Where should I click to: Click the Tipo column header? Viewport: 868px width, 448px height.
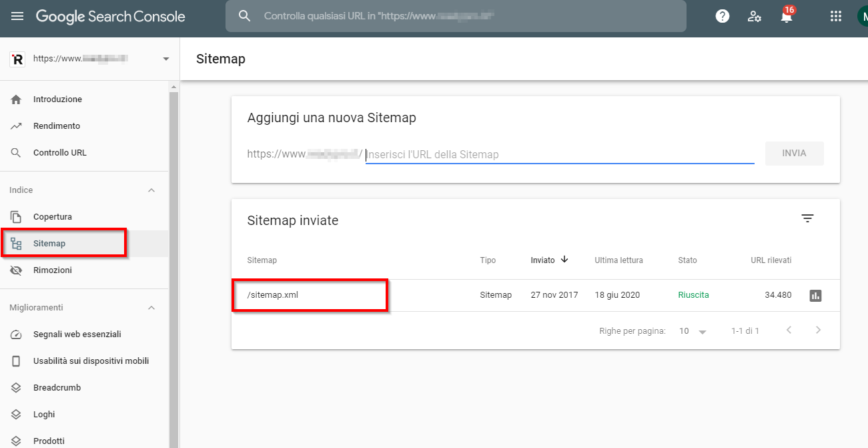click(488, 260)
